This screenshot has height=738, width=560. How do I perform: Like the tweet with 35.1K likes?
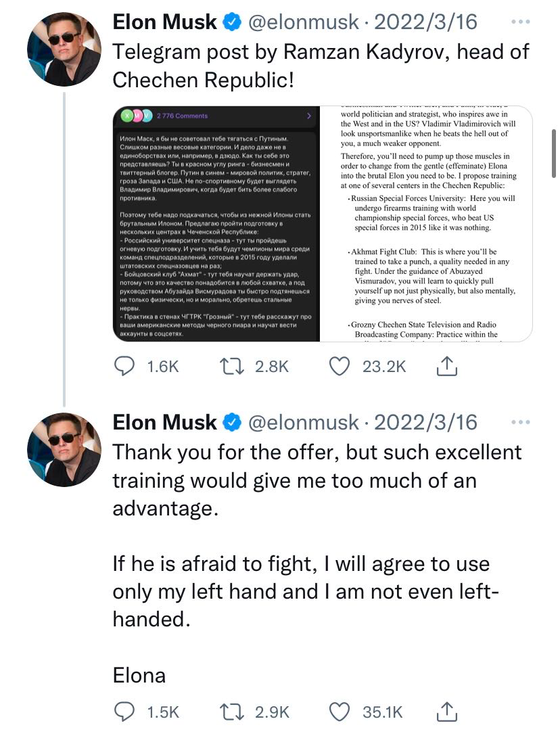tap(340, 712)
